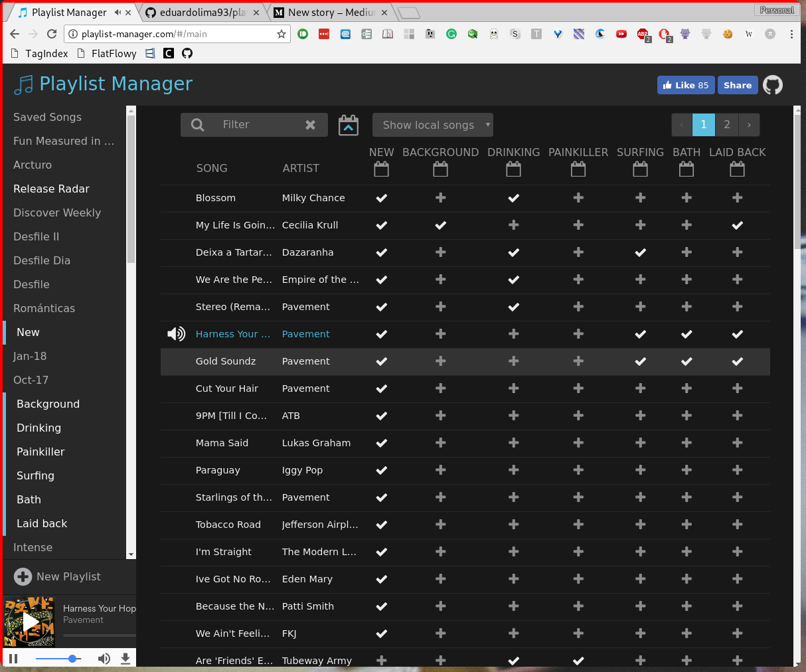Click the calendar icon beside the filter box

click(x=349, y=125)
